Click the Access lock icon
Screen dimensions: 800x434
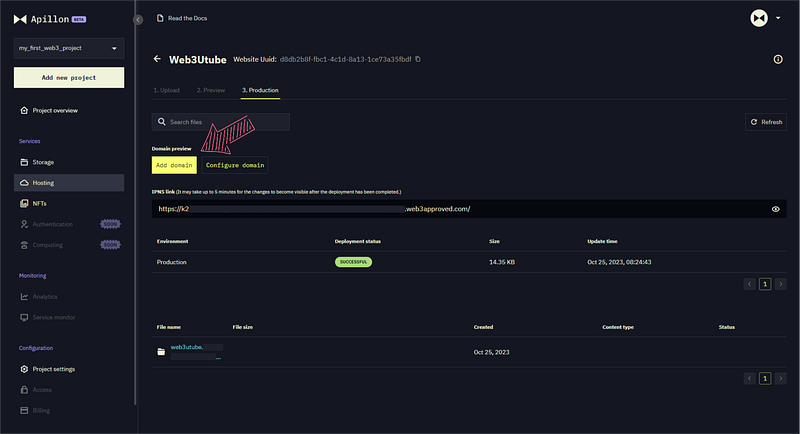tap(24, 390)
